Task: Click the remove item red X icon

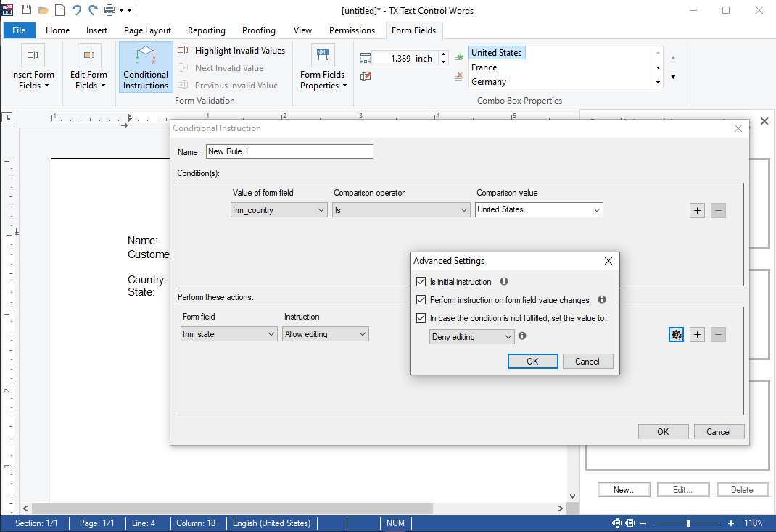Action: click(459, 77)
